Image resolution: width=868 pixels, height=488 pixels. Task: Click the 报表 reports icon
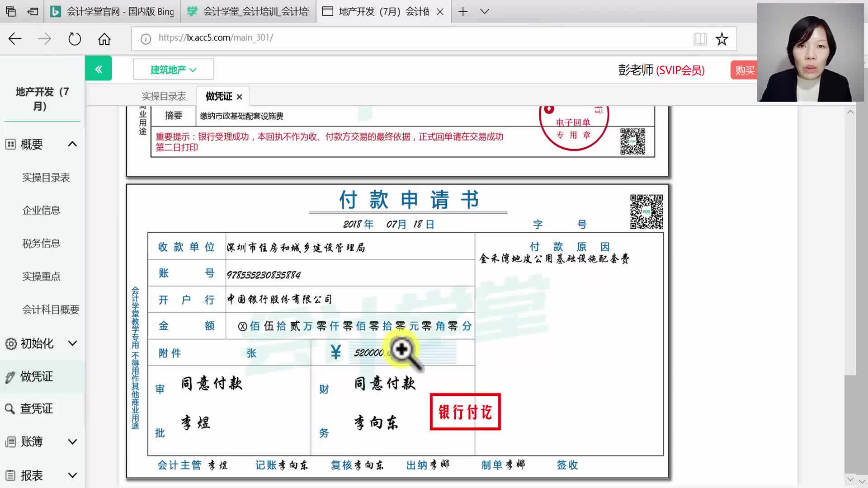click(x=10, y=474)
